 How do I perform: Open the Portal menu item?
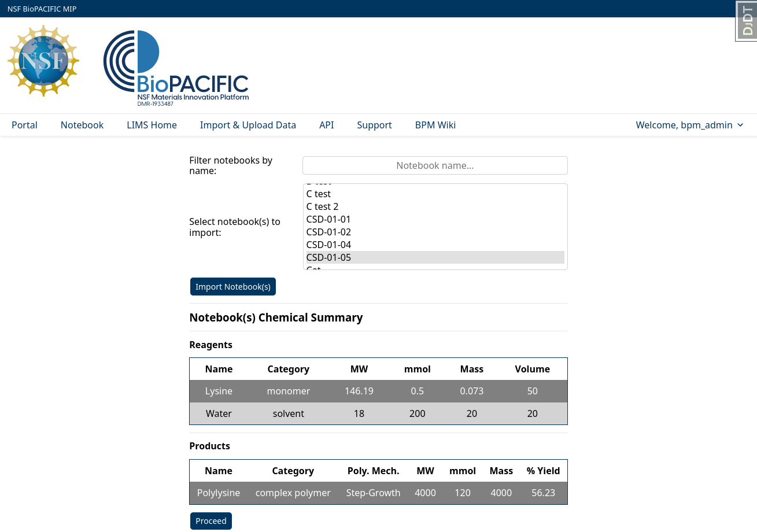coord(24,125)
